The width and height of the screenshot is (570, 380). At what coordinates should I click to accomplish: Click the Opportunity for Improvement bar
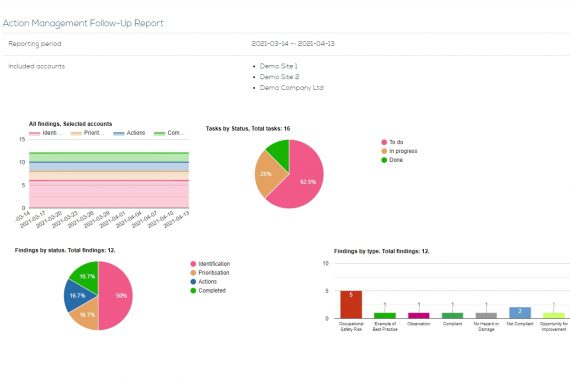554,315
